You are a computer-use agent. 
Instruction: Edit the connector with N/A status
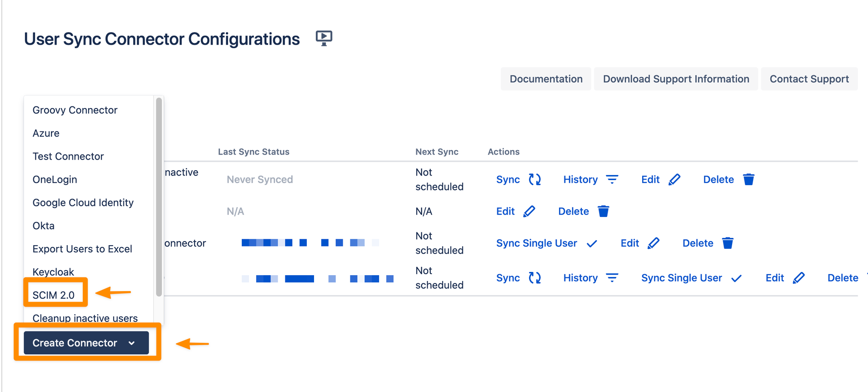pos(505,211)
